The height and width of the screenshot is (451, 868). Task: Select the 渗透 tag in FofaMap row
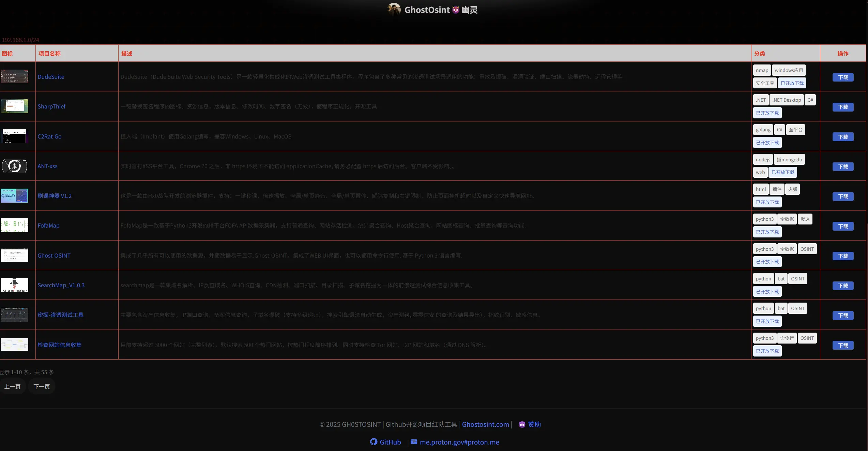click(805, 219)
